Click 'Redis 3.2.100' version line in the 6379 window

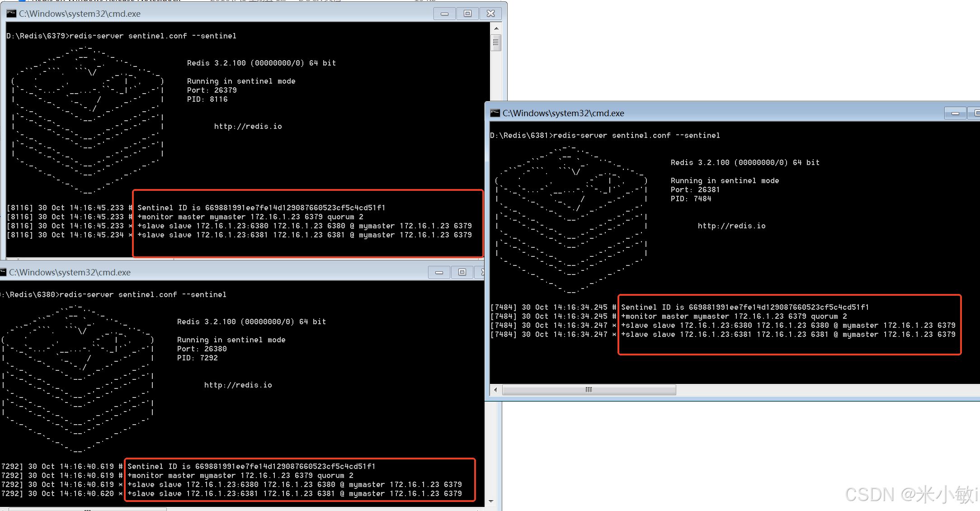pos(262,63)
